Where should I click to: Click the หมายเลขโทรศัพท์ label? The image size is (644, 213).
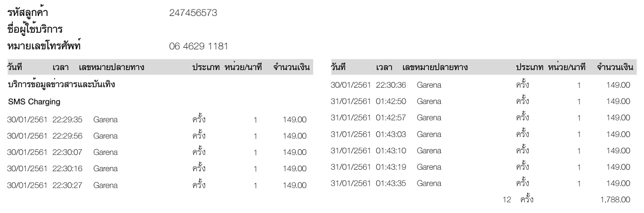pyautogui.click(x=45, y=46)
